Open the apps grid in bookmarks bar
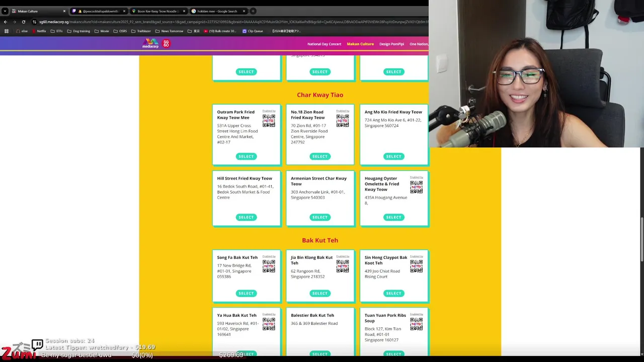The image size is (644, 362). pyautogui.click(x=6, y=31)
